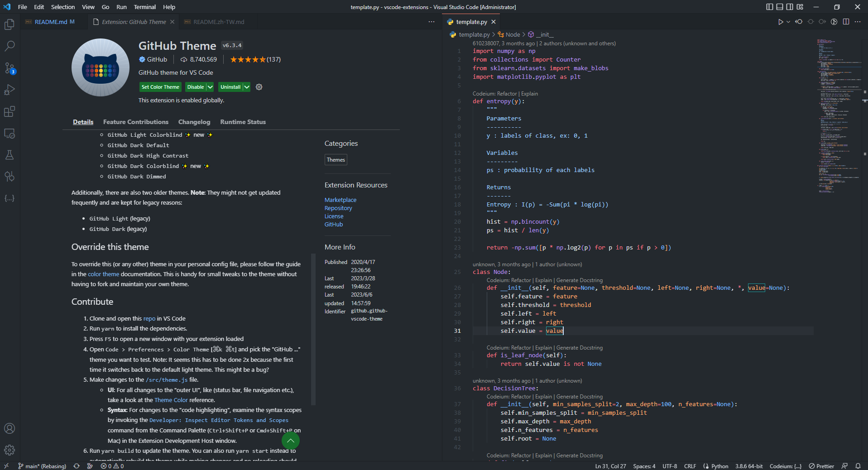Open the File menu
The height and width of the screenshot is (470, 868).
click(22, 7)
